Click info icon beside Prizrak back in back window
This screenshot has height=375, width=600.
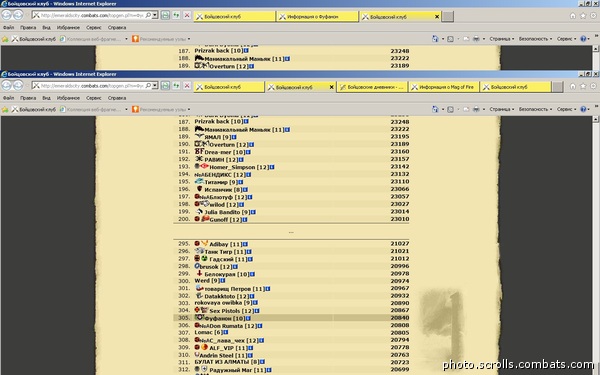(246, 51)
